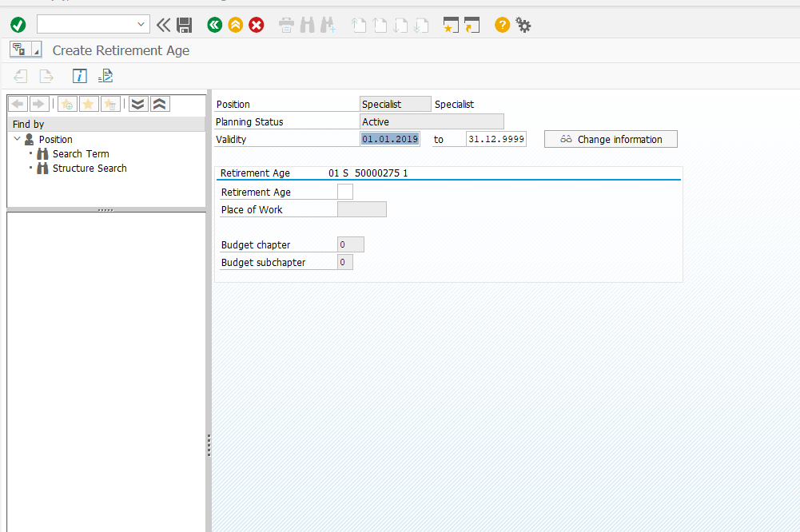Screen dimensions: 800x532
Task: Save the record with floppy disk icon
Action: (184, 25)
